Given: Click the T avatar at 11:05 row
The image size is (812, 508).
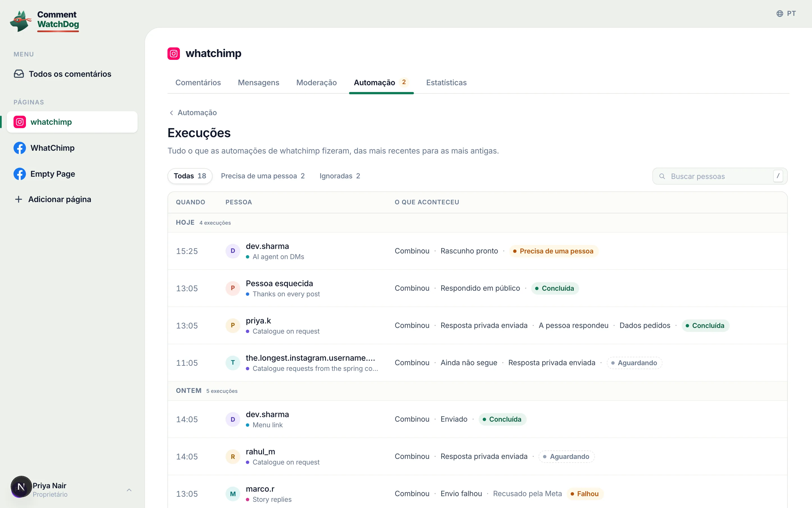Looking at the screenshot, I should (x=233, y=363).
